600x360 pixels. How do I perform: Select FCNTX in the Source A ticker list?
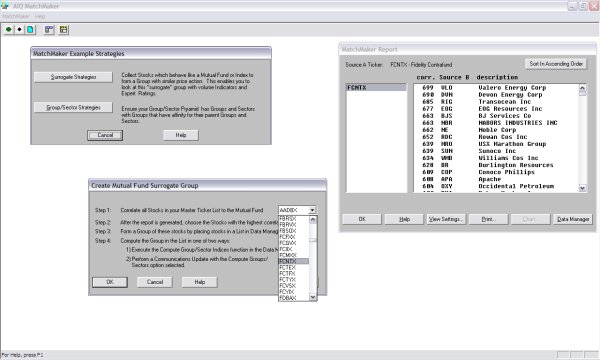click(x=376, y=88)
